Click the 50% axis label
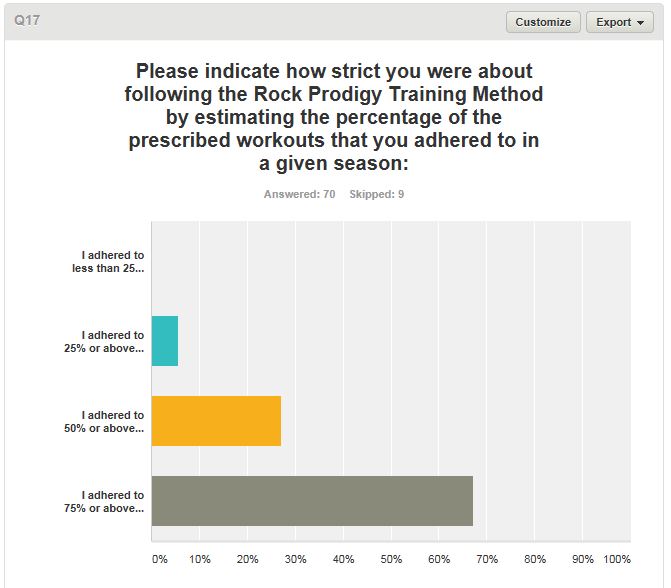Image resolution: width=671 pixels, height=588 pixels. pos(392,559)
